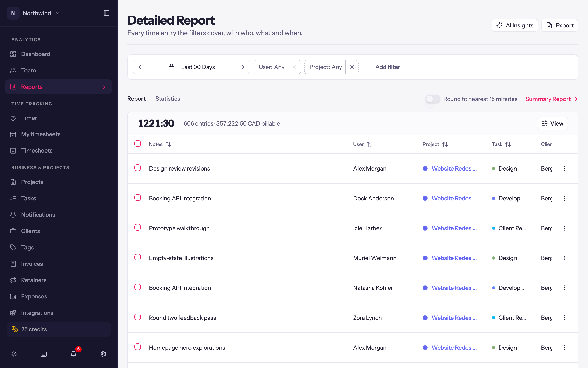Check the Empty-state illustrations row
588x368 pixels.
pyautogui.click(x=138, y=257)
